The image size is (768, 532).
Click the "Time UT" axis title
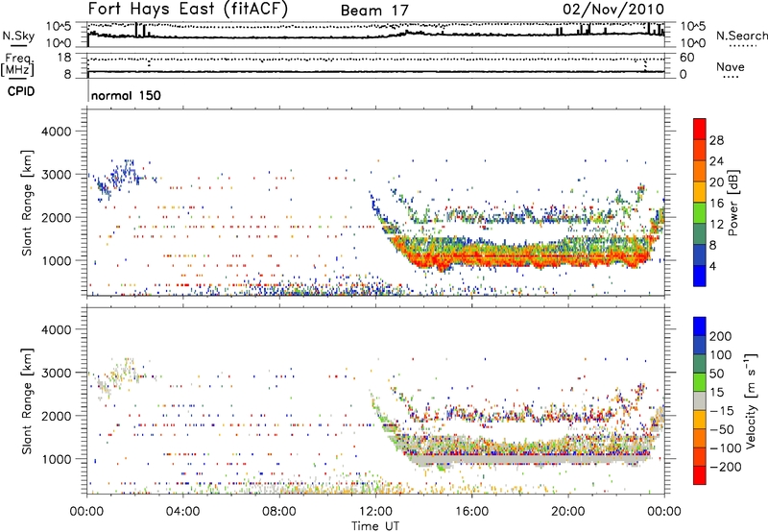point(375,525)
